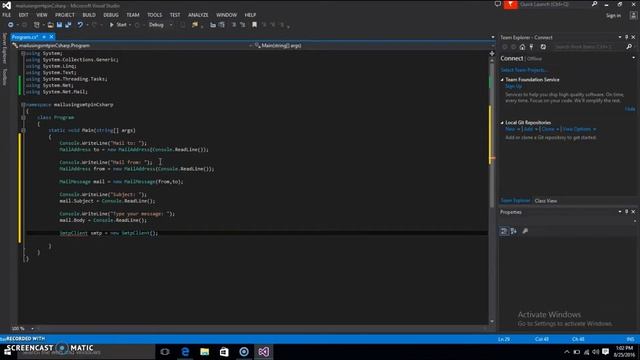Viewport: 640px width, 360px height.
Task: Save the current file with Save icon
Action: pos(59,25)
